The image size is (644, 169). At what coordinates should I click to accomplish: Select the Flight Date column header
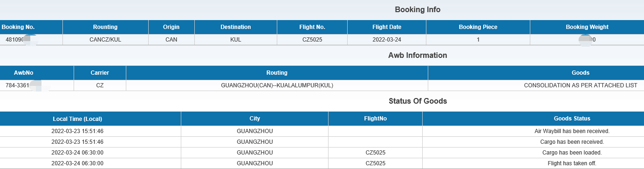(387, 27)
